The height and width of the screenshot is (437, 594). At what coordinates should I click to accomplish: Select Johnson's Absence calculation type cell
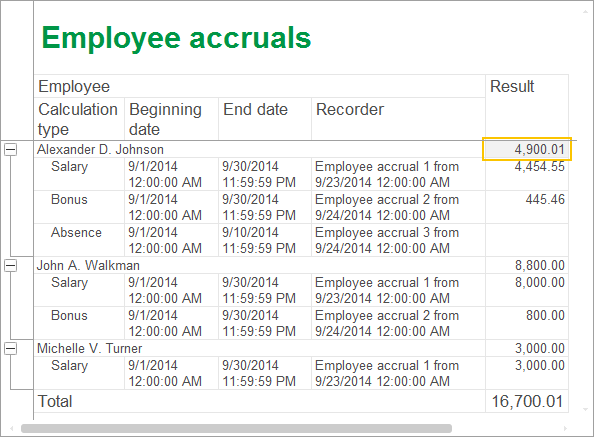tap(79, 240)
